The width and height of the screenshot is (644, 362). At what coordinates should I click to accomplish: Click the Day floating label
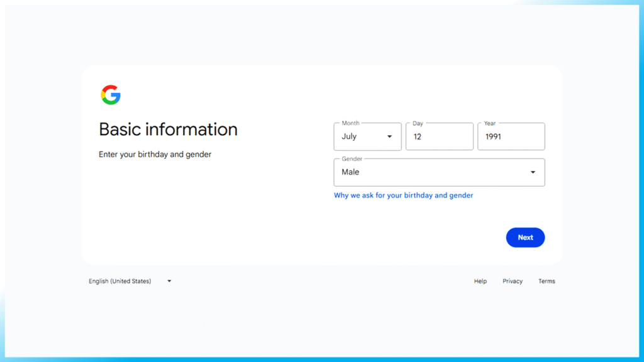(x=418, y=123)
